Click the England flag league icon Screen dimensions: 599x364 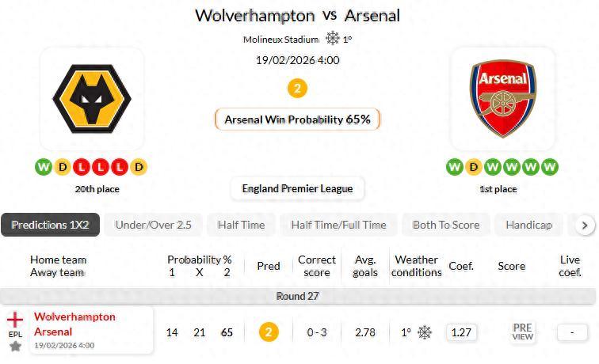click(x=15, y=320)
